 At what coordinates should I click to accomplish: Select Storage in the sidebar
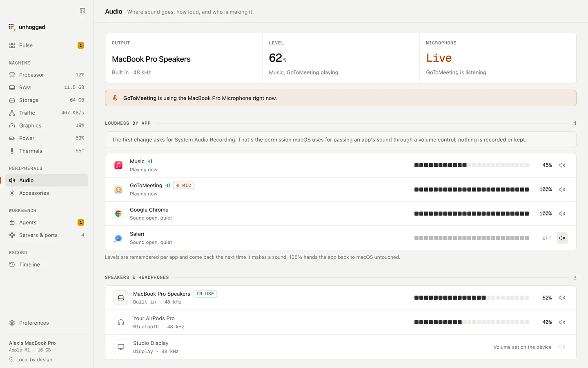47,100
